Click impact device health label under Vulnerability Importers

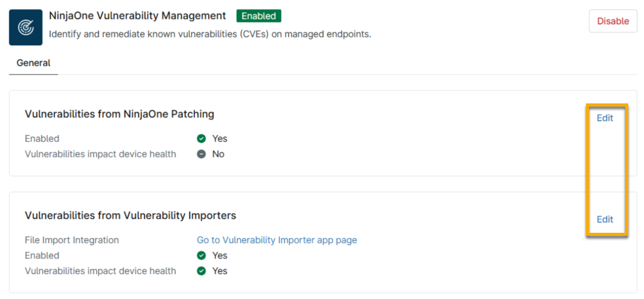[100, 271]
